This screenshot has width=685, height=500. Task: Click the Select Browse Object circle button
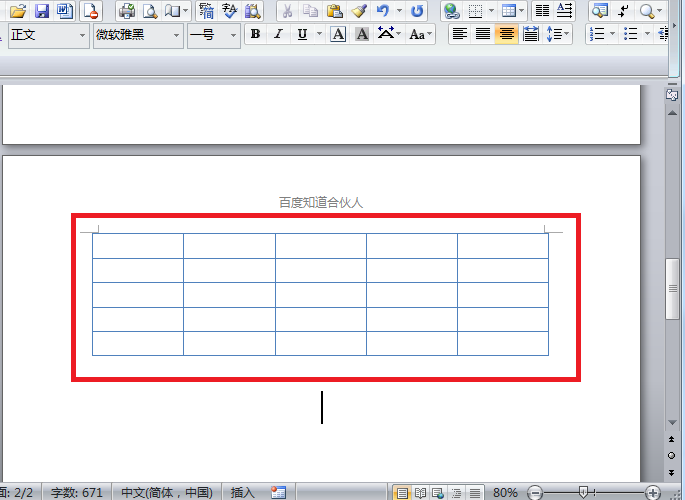click(x=671, y=456)
